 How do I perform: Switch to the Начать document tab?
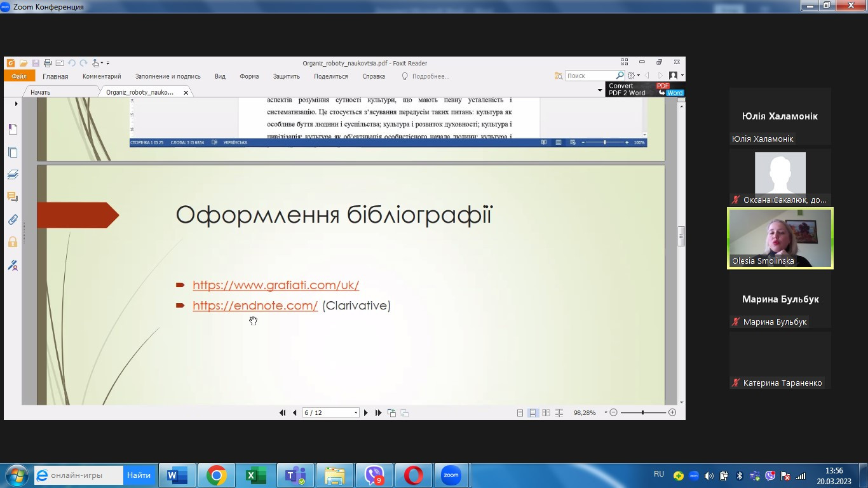[x=40, y=92]
